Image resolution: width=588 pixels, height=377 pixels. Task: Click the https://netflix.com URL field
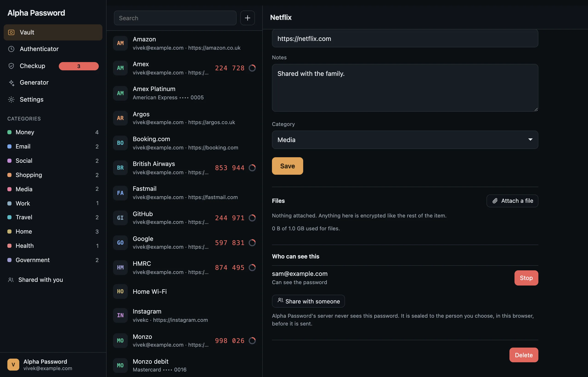pos(405,38)
